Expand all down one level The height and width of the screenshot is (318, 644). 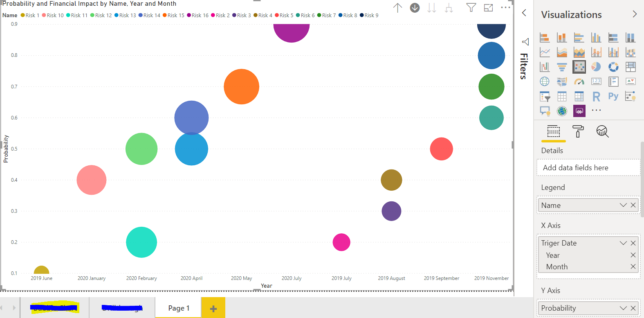tap(449, 8)
